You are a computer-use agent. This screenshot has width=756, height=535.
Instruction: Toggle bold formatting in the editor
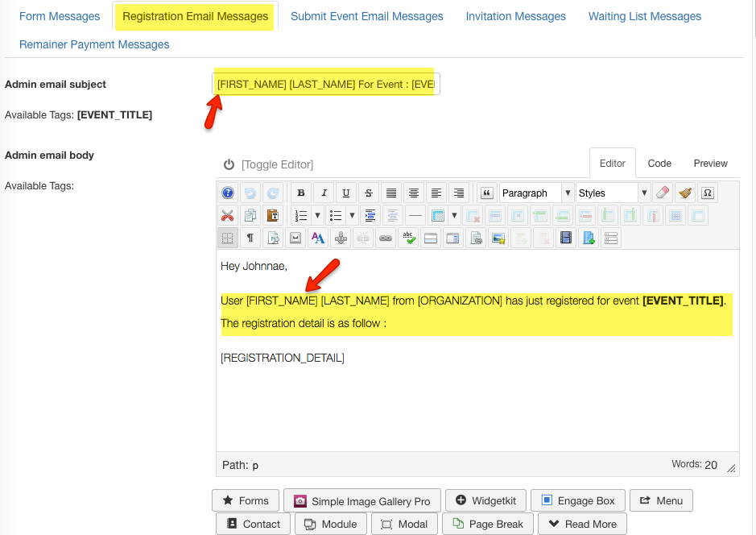(300, 193)
